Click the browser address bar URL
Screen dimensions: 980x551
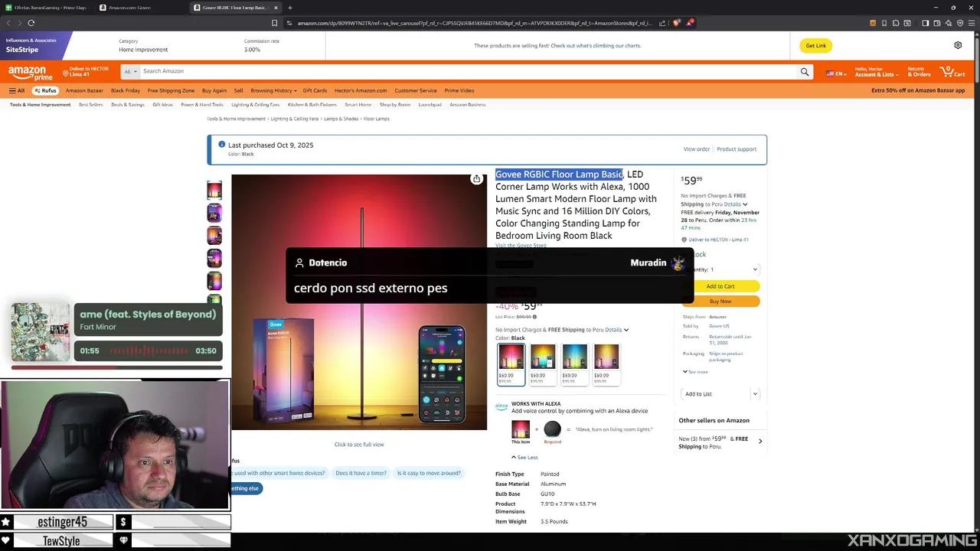(x=475, y=23)
